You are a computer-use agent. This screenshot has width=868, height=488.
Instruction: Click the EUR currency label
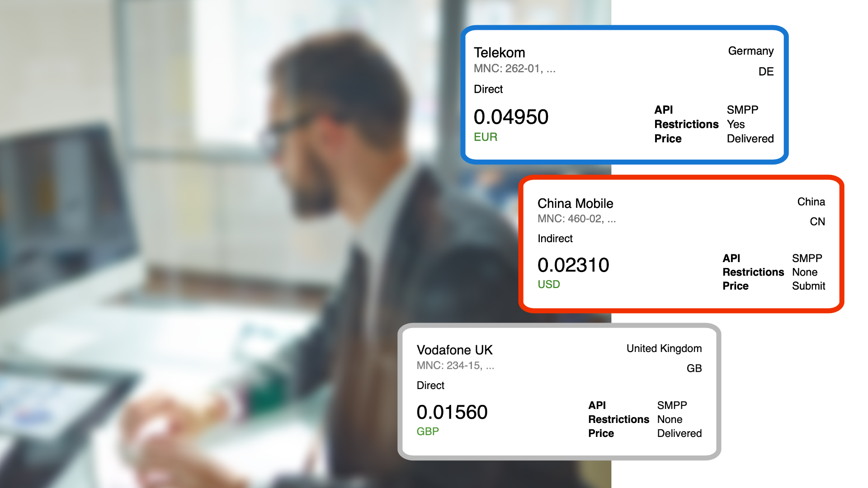486,137
